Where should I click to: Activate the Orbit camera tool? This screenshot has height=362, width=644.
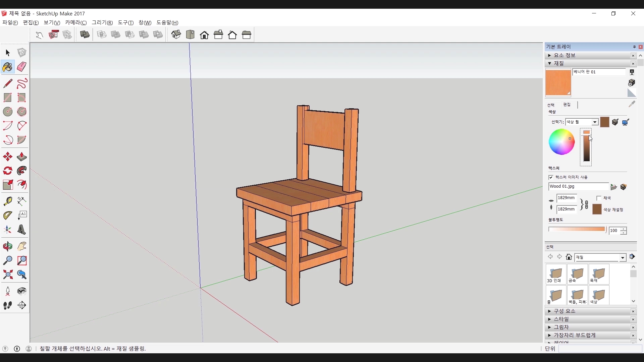[7, 246]
